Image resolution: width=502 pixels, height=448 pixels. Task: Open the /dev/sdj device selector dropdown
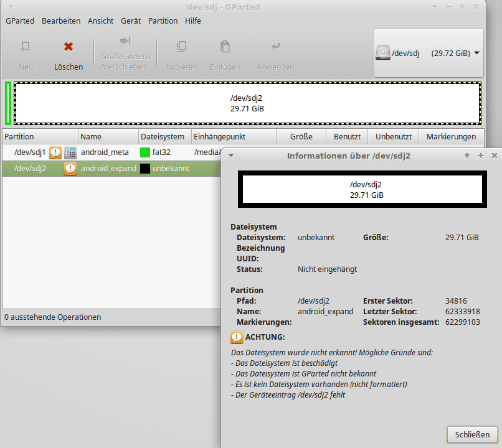pyautogui.click(x=429, y=53)
